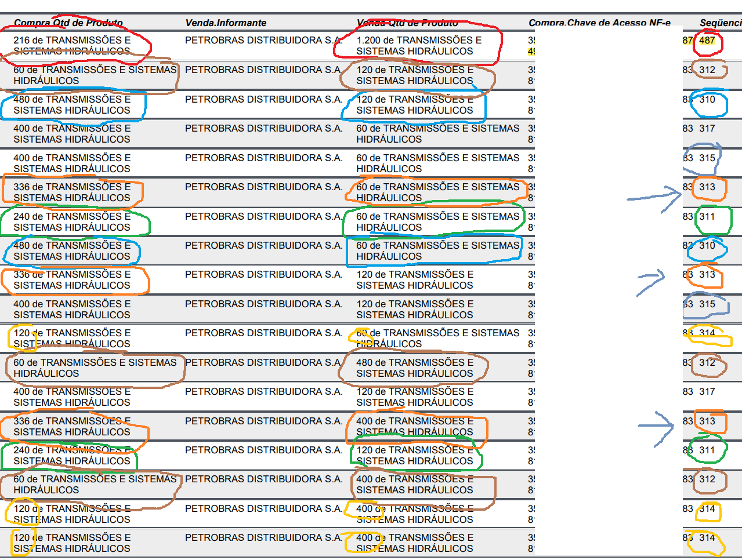Select Venda 60 cell in the sequence 317 row
The width and height of the screenshot is (742, 560).
(x=437, y=134)
